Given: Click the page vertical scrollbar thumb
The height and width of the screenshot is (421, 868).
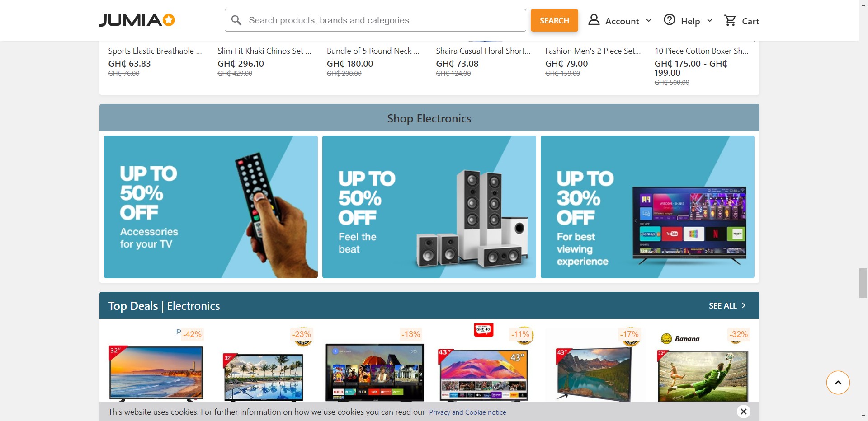Looking at the screenshot, I should pyautogui.click(x=863, y=283).
